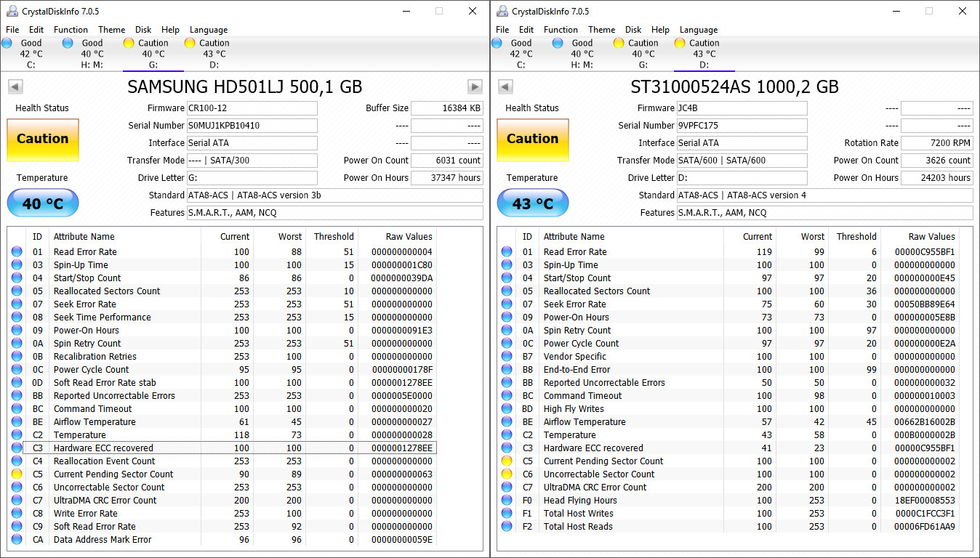This screenshot has width=980, height=558.
Task: Click the Rotation Rate field 7200 RPM
Action: pyautogui.click(x=937, y=143)
